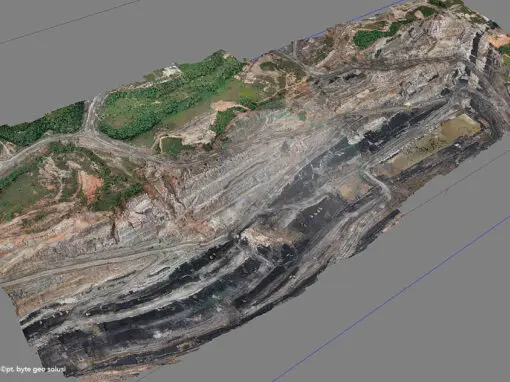
Task: Pick the road junction beside the forest
Action: [89, 133]
